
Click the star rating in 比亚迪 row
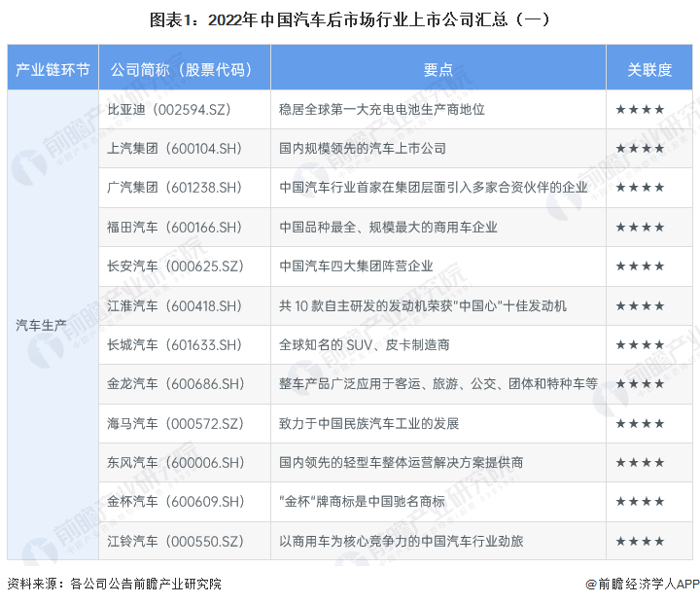coord(640,110)
